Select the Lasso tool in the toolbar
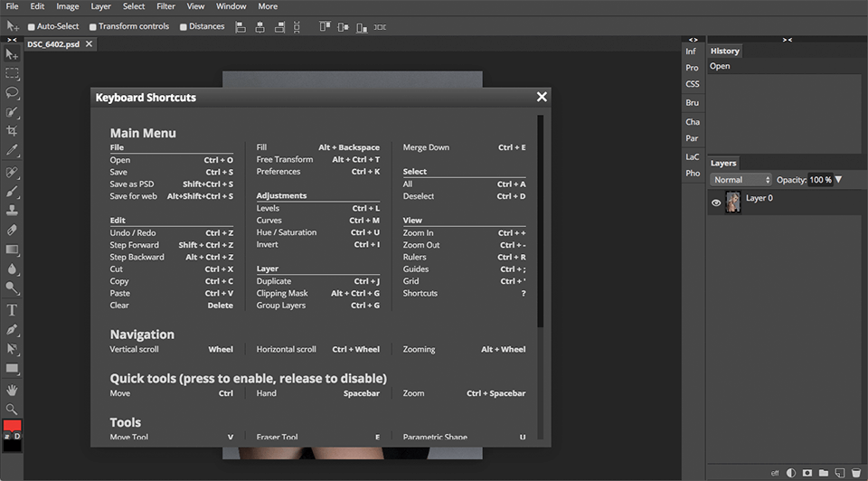The image size is (868, 481). point(13,92)
